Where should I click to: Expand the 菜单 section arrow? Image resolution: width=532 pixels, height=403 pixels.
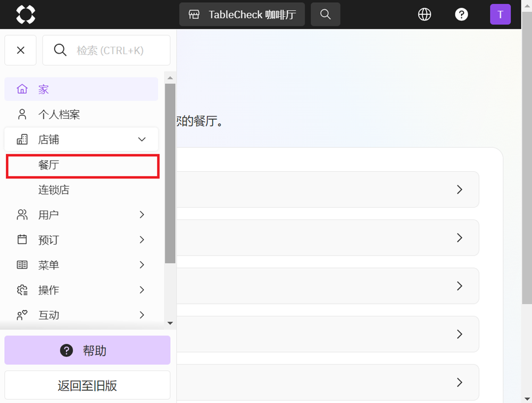coord(142,265)
